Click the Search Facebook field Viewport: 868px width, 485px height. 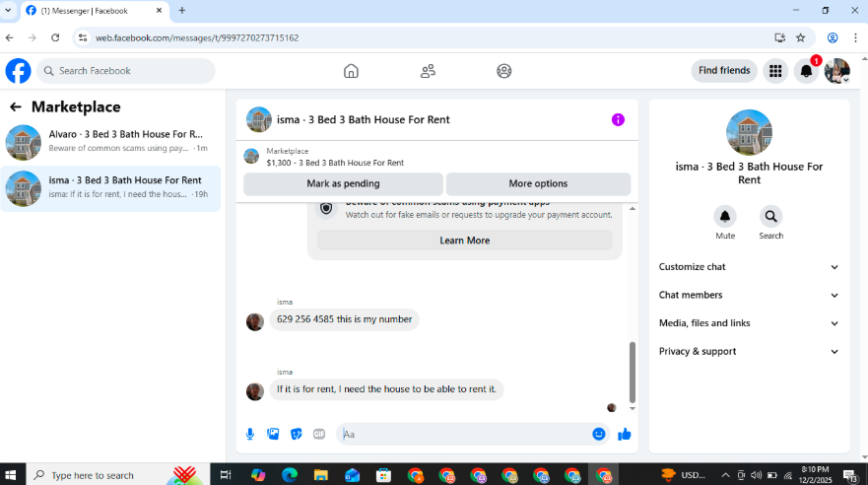[126, 71]
